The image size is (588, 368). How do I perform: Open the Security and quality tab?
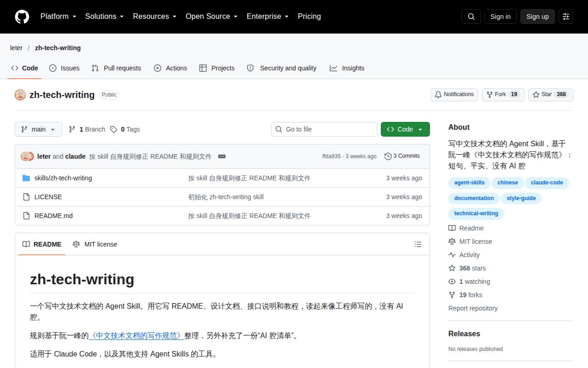(x=282, y=68)
